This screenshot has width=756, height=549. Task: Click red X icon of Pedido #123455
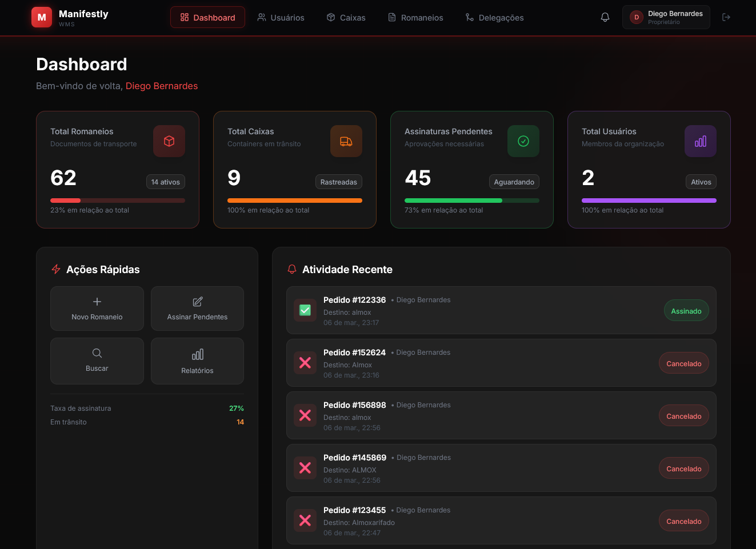pyautogui.click(x=305, y=520)
